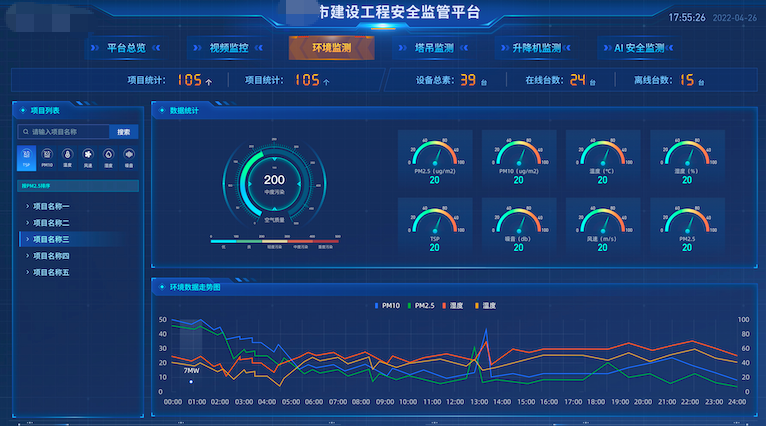Click the 设备总表 value 39
Viewport: 766px width, 426px height.
(468, 80)
